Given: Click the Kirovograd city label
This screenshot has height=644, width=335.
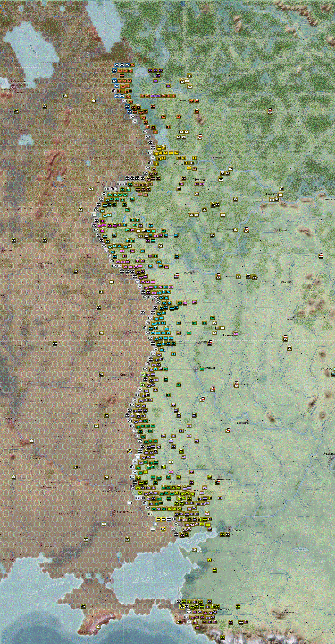Looking at the screenshot, I should pyautogui.click(x=52, y=487).
